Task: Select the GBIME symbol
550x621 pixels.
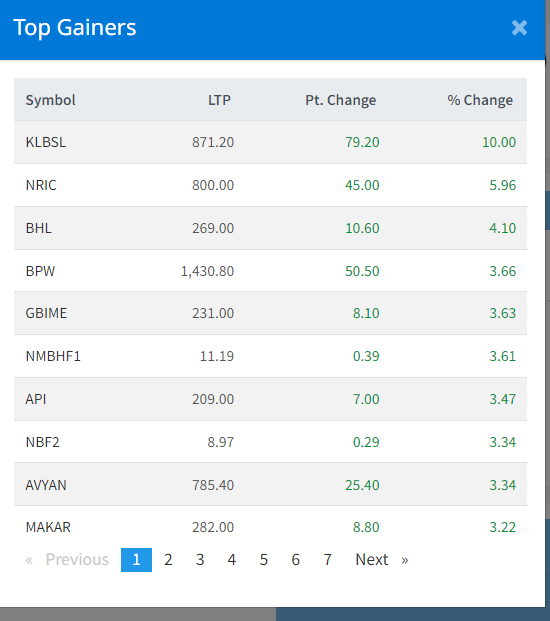Action: coord(46,313)
